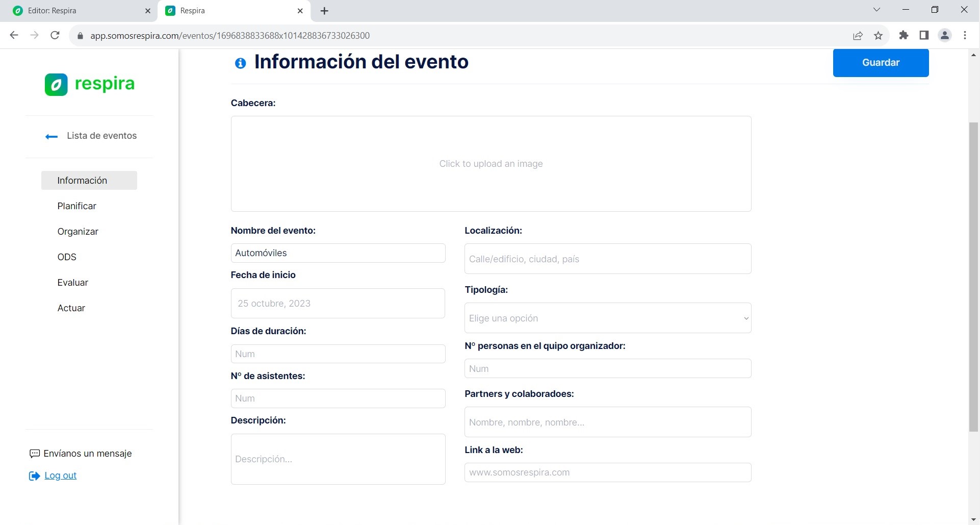Viewport: 980px width, 525px height.
Task: Open a new browser tab
Action: [324, 11]
